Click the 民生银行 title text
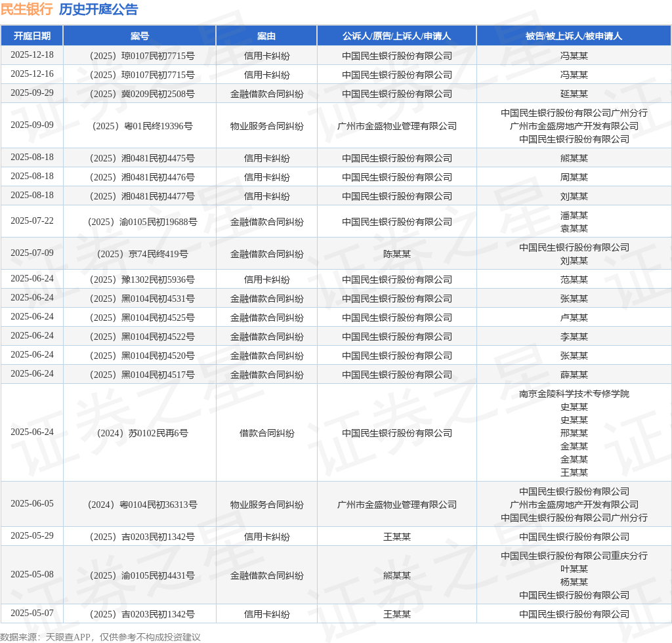Image resolution: width=672 pixels, height=643 pixels. 26,9
